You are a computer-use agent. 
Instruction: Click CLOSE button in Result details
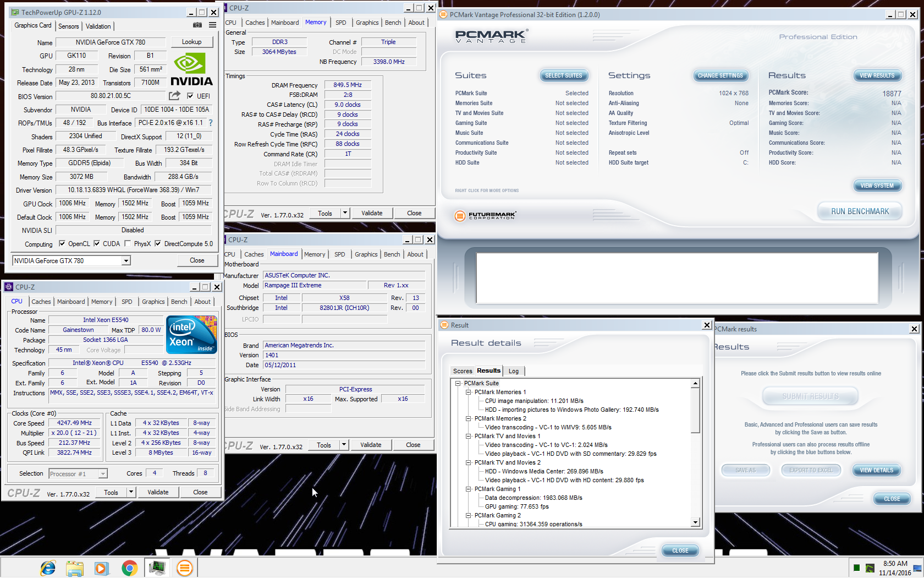(680, 550)
